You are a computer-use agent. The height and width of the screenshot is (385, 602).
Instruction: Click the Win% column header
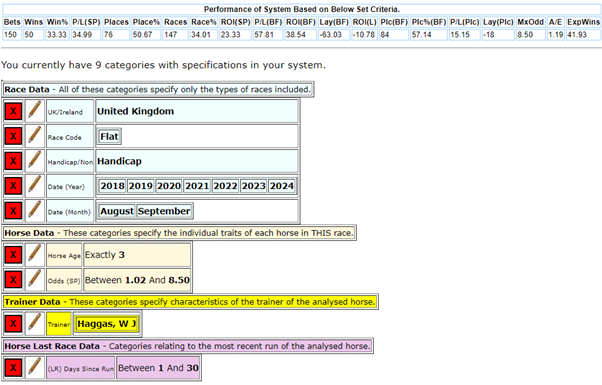click(x=57, y=22)
